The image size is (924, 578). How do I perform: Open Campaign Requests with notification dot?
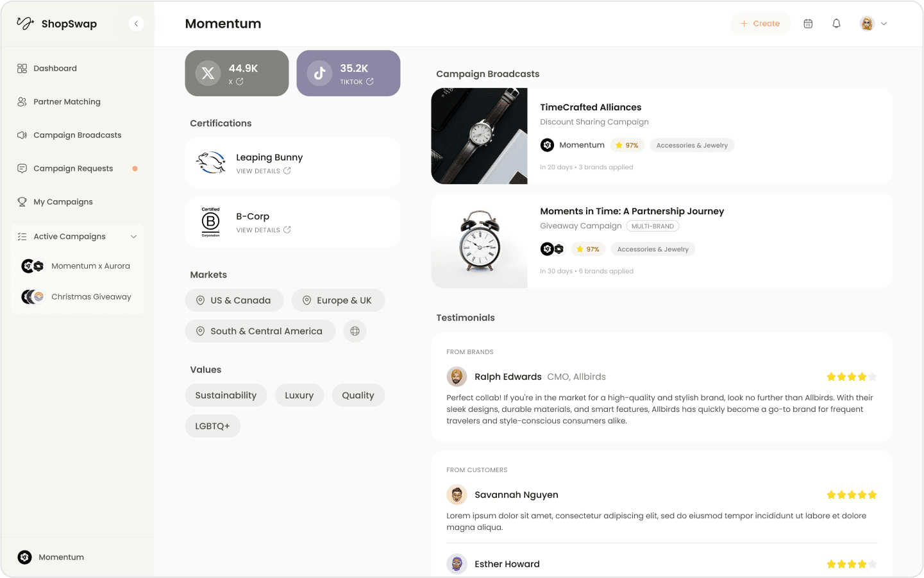tap(74, 168)
